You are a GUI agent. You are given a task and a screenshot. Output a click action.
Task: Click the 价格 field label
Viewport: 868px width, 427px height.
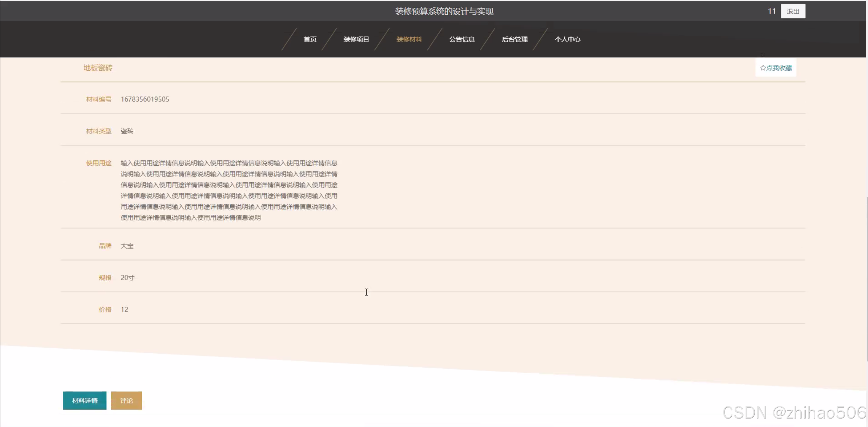105,310
